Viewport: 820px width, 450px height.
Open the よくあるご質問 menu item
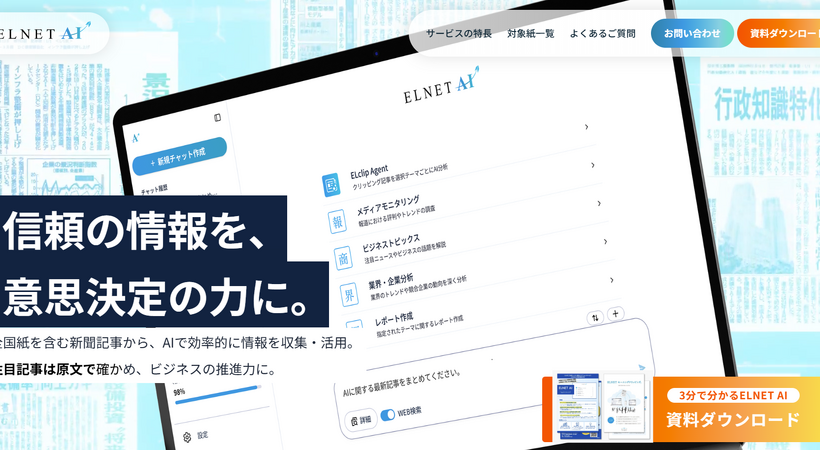click(x=602, y=33)
